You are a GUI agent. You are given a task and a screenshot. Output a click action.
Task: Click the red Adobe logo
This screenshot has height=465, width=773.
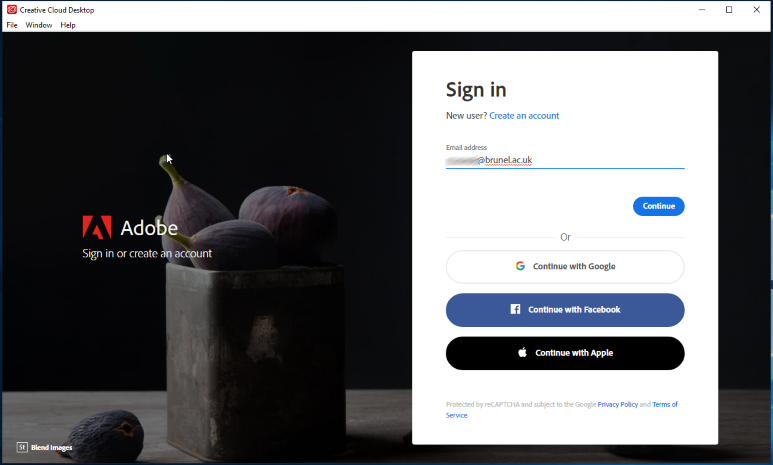coord(97,227)
